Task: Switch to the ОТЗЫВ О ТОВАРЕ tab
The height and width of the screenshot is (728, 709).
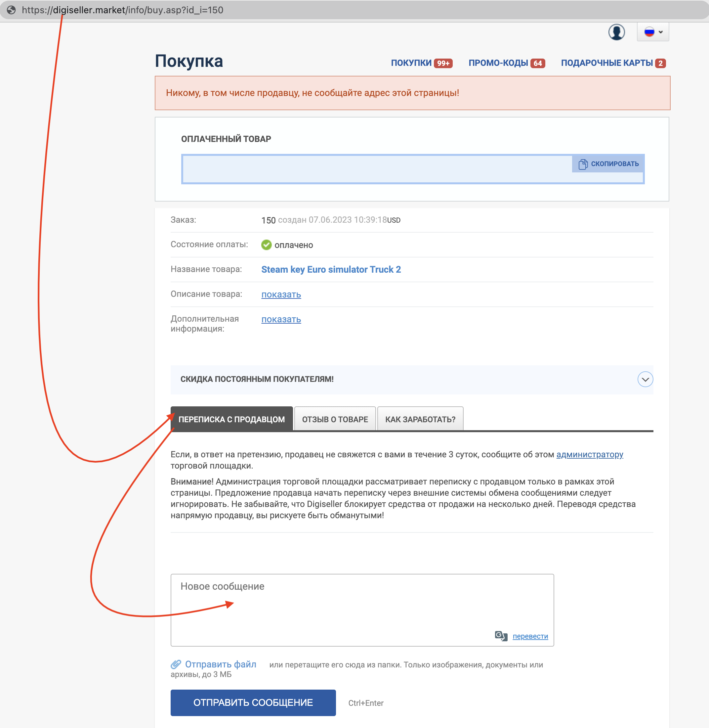Action: coord(335,419)
